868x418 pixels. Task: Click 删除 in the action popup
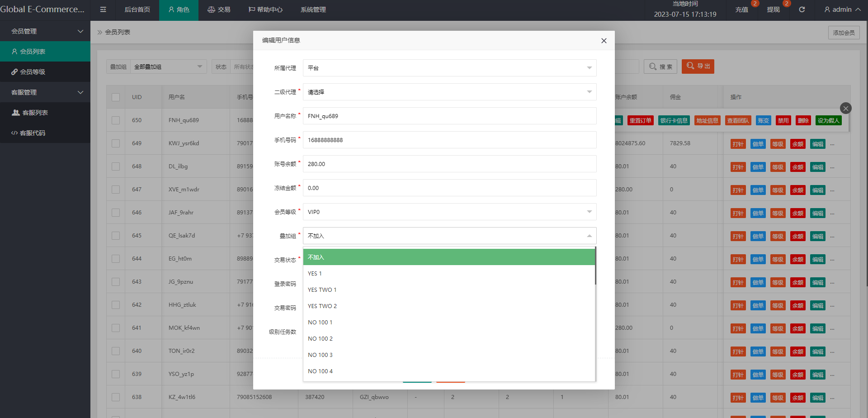pyautogui.click(x=803, y=121)
